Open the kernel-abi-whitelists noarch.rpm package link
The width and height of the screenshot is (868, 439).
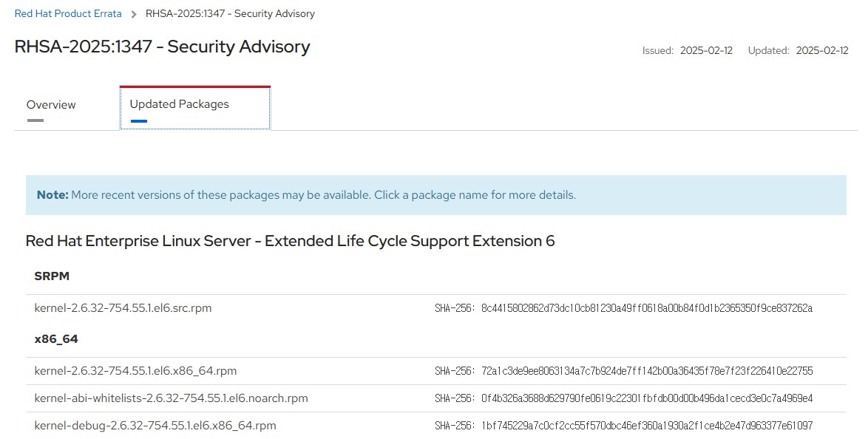(171, 398)
